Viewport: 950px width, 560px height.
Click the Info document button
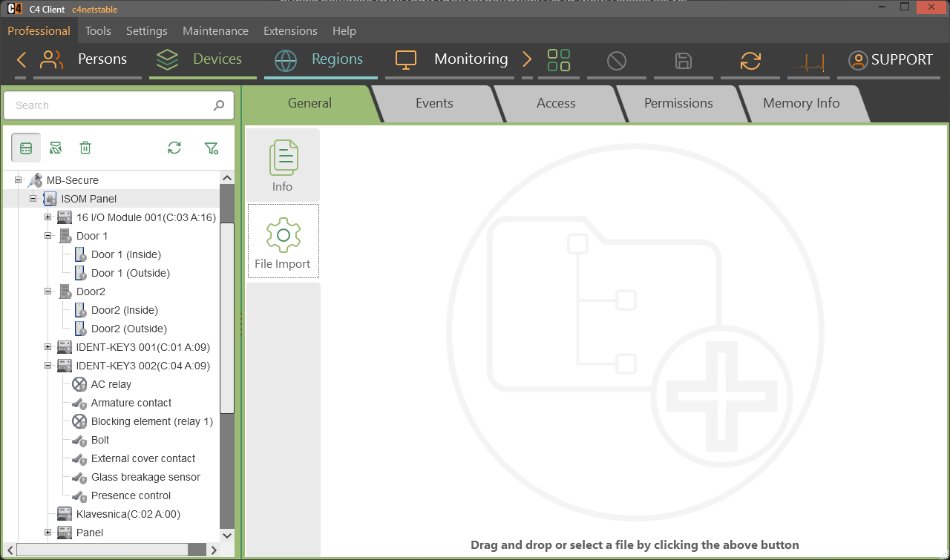point(283,165)
